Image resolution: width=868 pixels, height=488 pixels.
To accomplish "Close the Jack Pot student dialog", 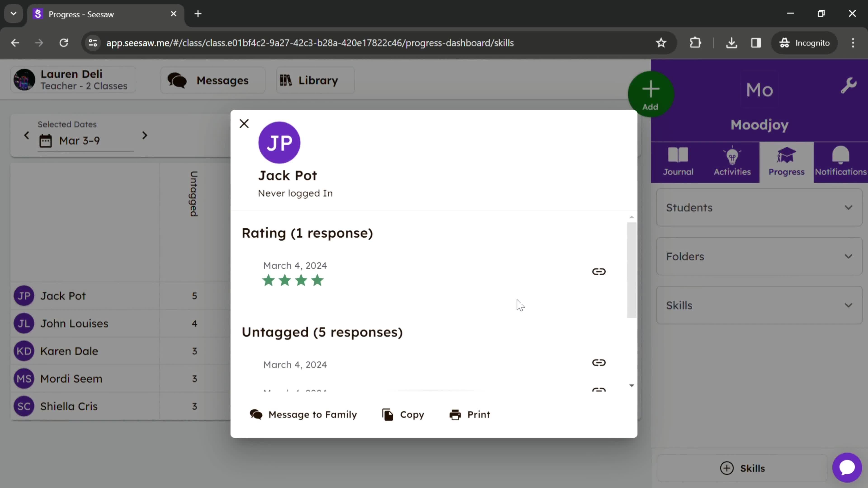I will [x=244, y=124].
